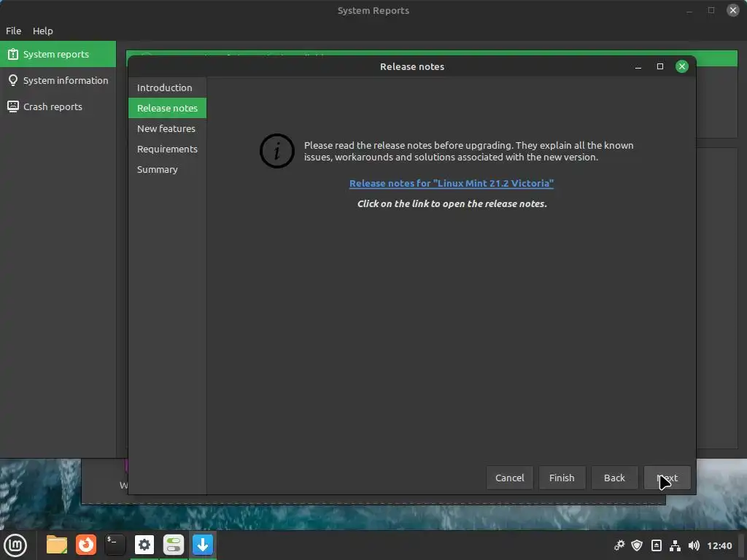The width and height of the screenshot is (747, 560).
Task: Go to the Introduction step
Action: coord(167,87)
